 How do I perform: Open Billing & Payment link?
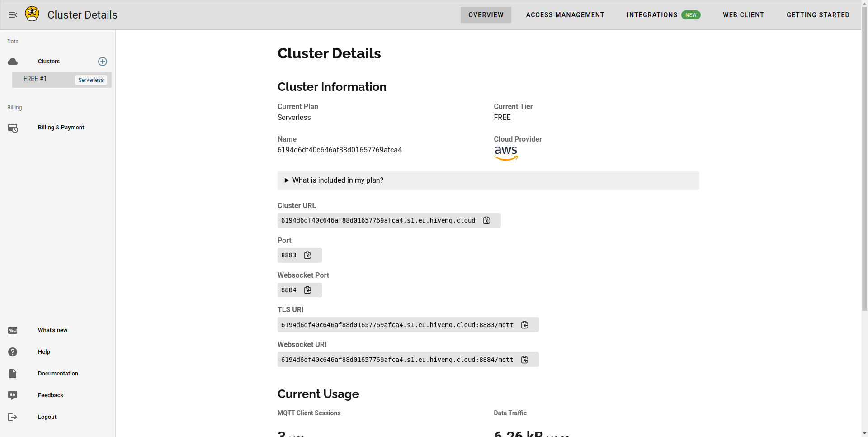pos(61,128)
